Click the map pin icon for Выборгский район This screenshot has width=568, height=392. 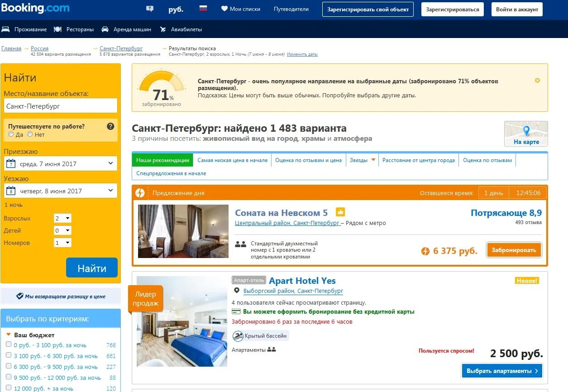[x=236, y=291]
